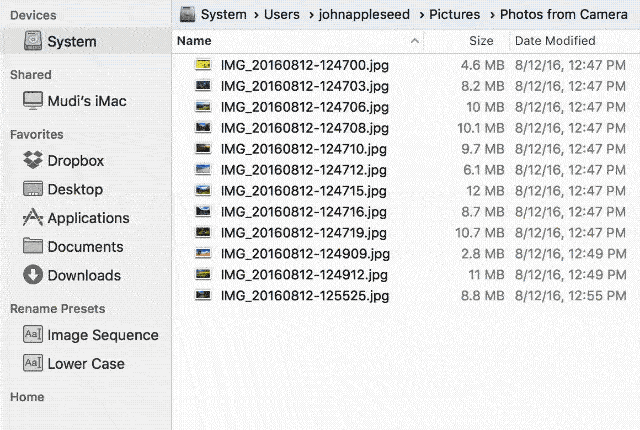Click the System drive icon in sidebar
Image resolution: width=640 pixels, height=430 pixels.
click(x=33, y=41)
